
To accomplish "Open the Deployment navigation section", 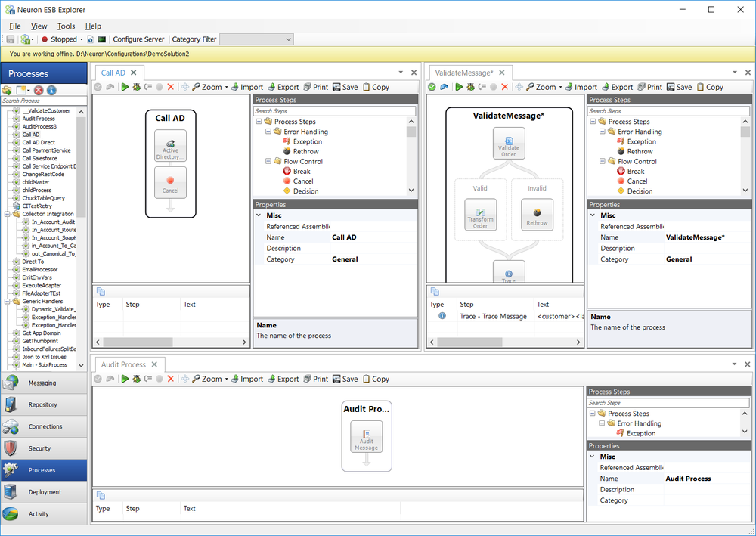I will (x=44, y=491).
